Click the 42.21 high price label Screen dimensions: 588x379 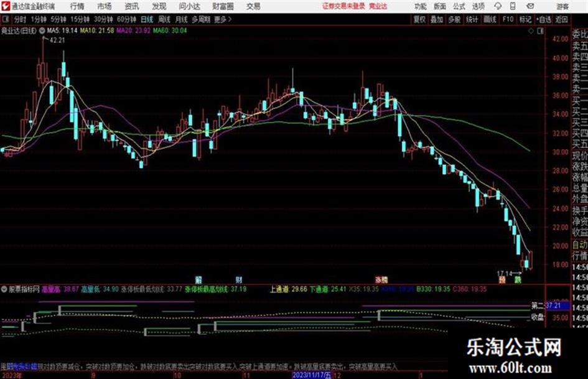click(x=57, y=40)
